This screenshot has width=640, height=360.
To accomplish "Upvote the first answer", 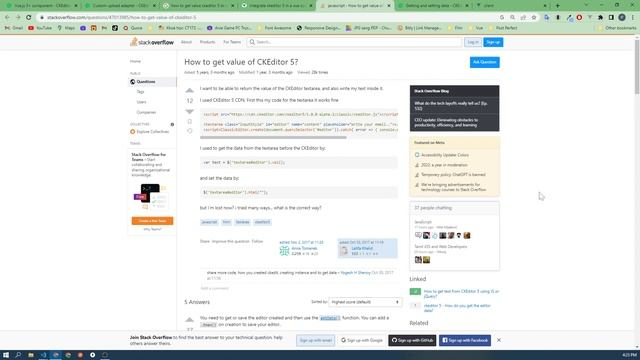I will point(189,320).
